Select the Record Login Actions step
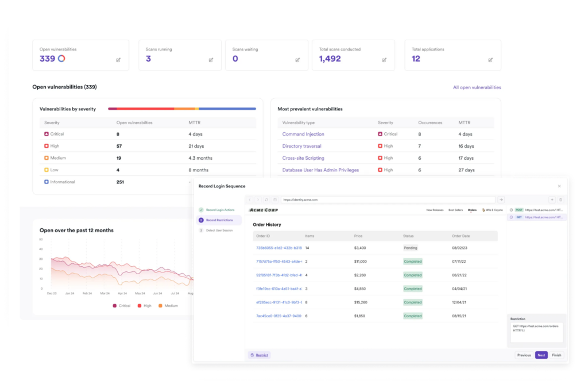This screenshot has height=384, width=588. (x=220, y=210)
